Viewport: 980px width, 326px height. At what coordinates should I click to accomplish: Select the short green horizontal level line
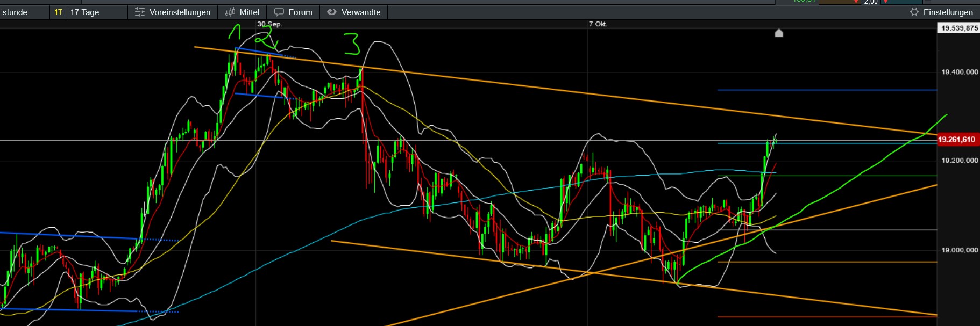[x=827, y=176]
